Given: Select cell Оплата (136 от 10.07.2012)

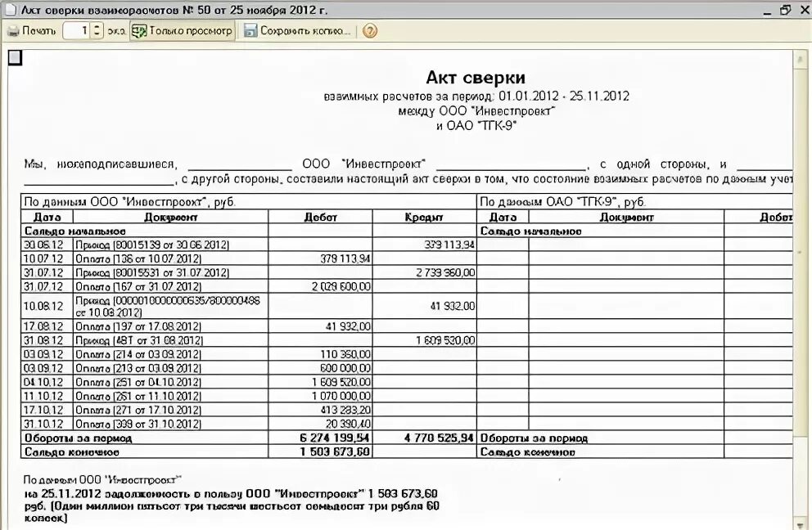Looking at the screenshot, I should coord(171,258).
